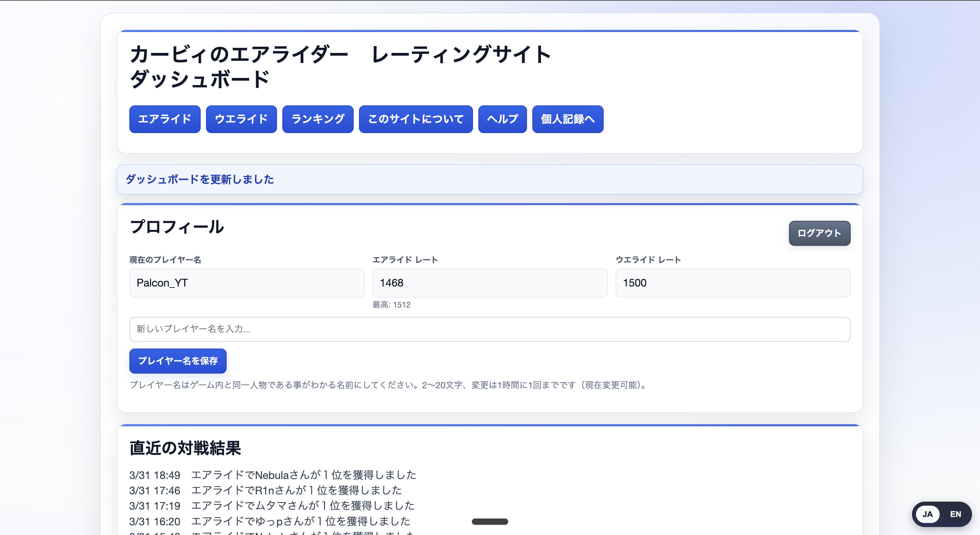Open the ヘルプ page
Image resolution: width=980 pixels, height=535 pixels.
click(x=502, y=119)
